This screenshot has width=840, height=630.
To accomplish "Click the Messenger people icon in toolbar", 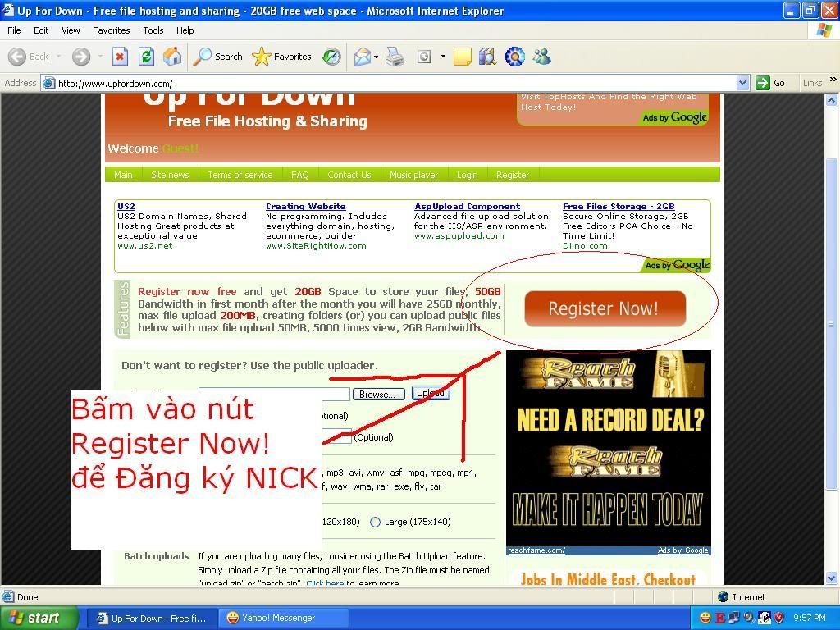I will [x=541, y=57].
